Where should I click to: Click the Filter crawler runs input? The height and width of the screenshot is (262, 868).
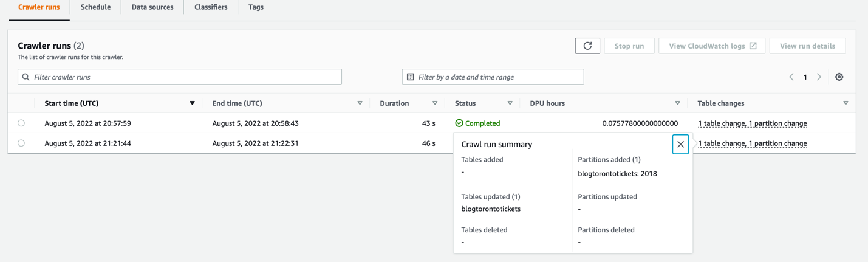click(x=182, y=77)
